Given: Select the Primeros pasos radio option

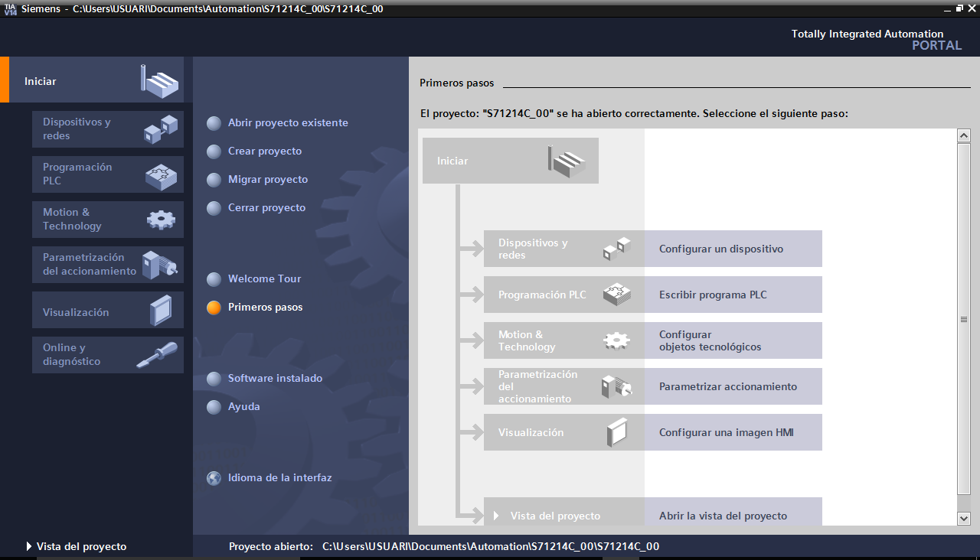Looking at the screenshot, I should [x=214, y=308].
